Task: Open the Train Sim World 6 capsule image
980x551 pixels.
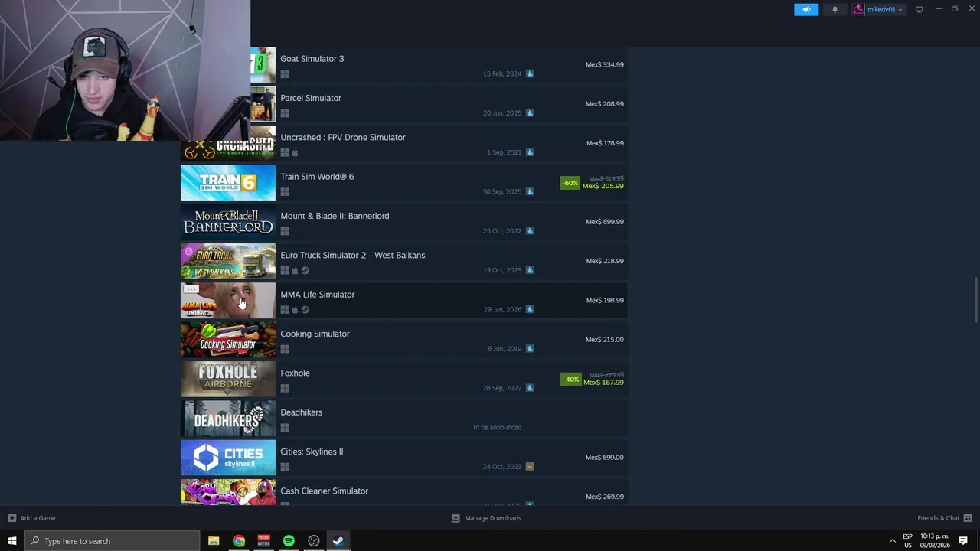Action: pyautogui.click(x=228, y=183)
